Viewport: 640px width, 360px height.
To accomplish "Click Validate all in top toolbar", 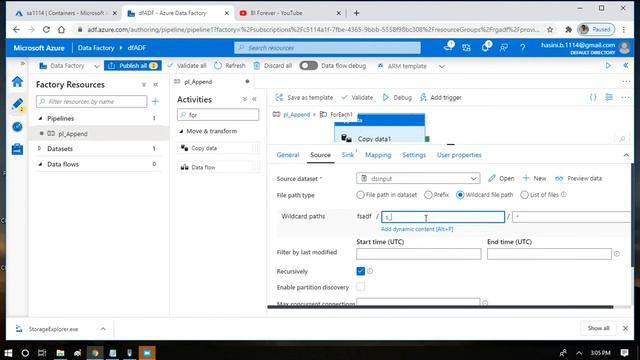I will pyautogui.click(x=187, y=66).
